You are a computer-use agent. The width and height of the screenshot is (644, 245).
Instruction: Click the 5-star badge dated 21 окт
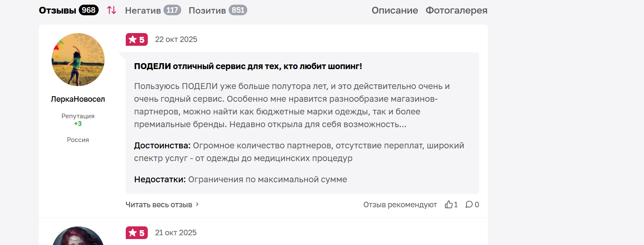point(136,233)
